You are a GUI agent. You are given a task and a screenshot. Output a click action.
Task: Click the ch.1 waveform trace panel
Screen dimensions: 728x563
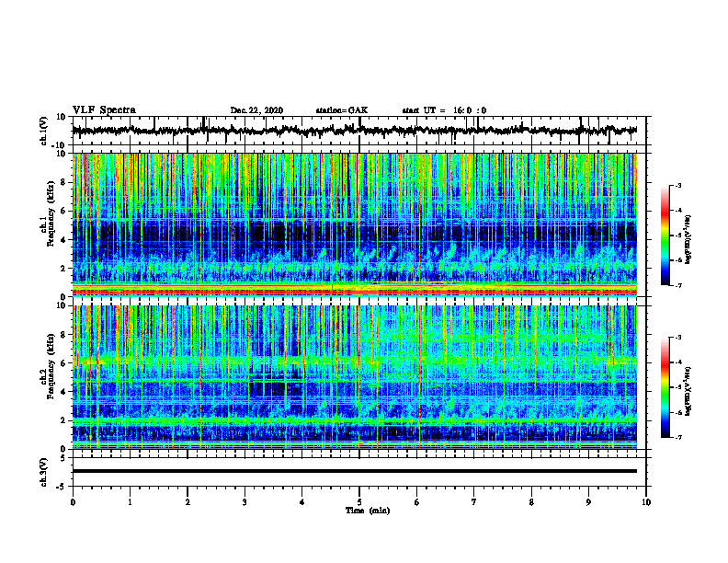pyautogui.click(x=359, y=131)
